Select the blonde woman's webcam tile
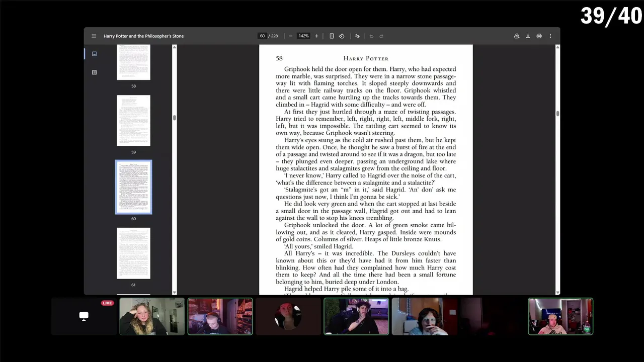This screenshot has height=362, width=644. 152,316
